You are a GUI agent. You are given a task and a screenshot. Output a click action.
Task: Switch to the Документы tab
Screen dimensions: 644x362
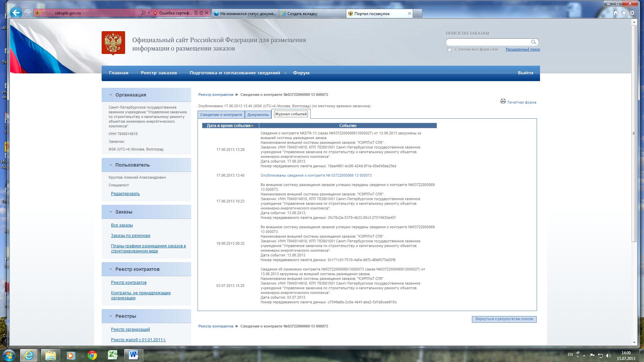258,115
